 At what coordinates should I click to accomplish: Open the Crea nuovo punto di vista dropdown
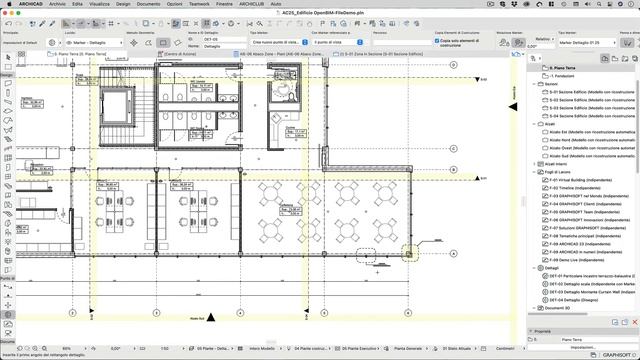coord(280,42)
